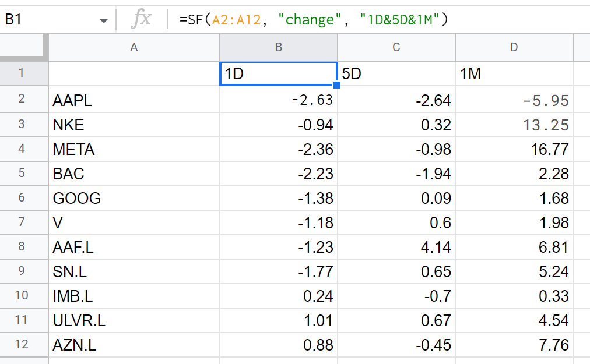Select column D header
Screen dimensions: 590x364
pos(514,47)
